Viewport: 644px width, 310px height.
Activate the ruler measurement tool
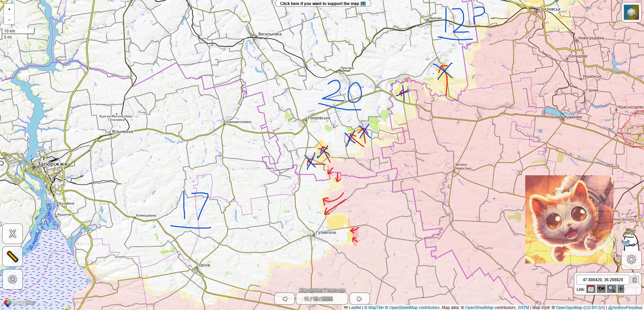point(12,257)
